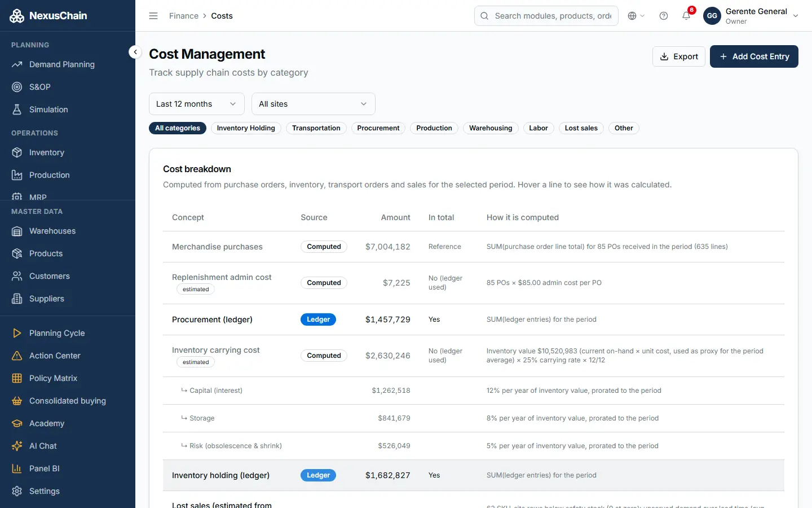The width and height of the screenshot is (812, 508).
Task: Click Panel BI bar chart icon
Action: point(17,468)
